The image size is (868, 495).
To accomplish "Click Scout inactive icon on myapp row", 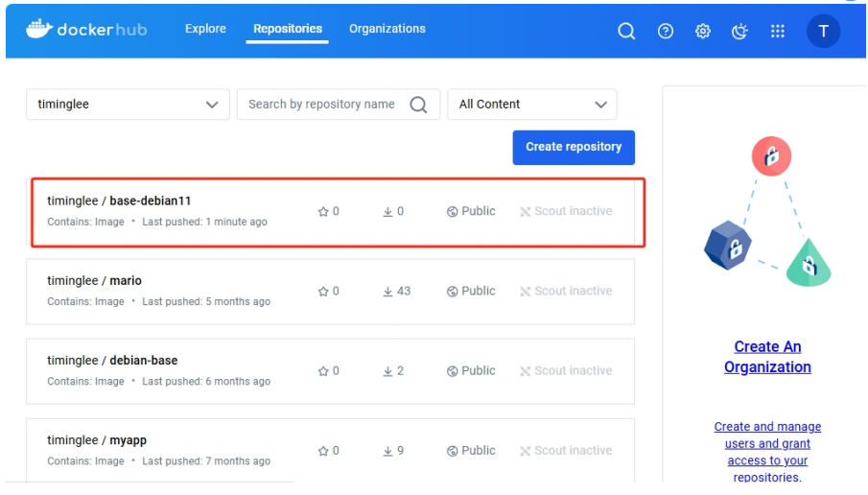I will (525, 451).
